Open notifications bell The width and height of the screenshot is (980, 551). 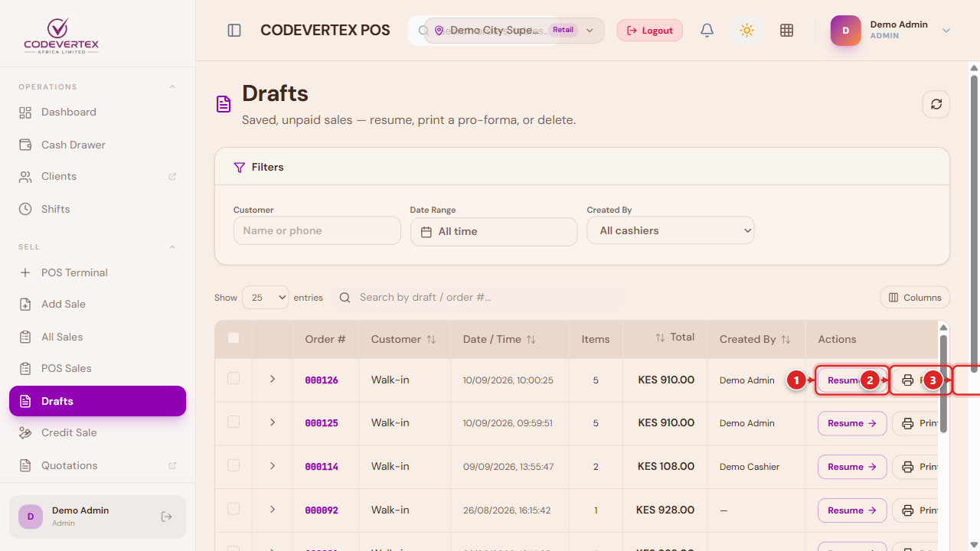click(x=707, y=31)
